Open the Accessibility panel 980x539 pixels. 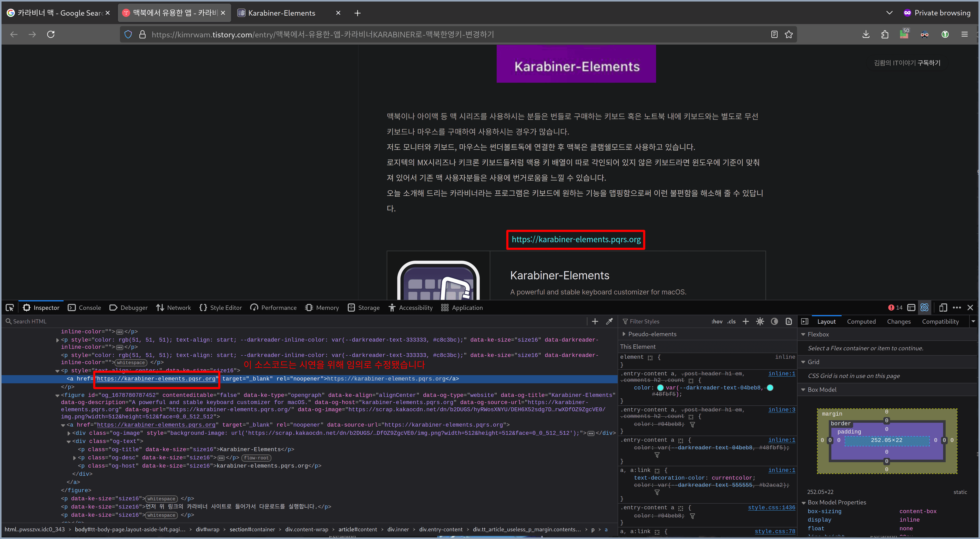coord(411,308)
